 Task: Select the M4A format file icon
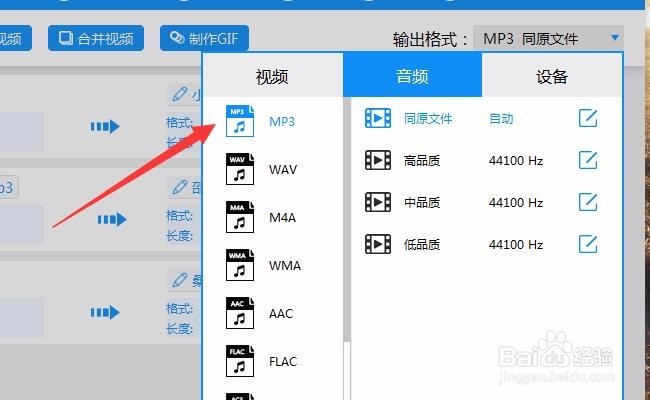[x=240, y=217]
